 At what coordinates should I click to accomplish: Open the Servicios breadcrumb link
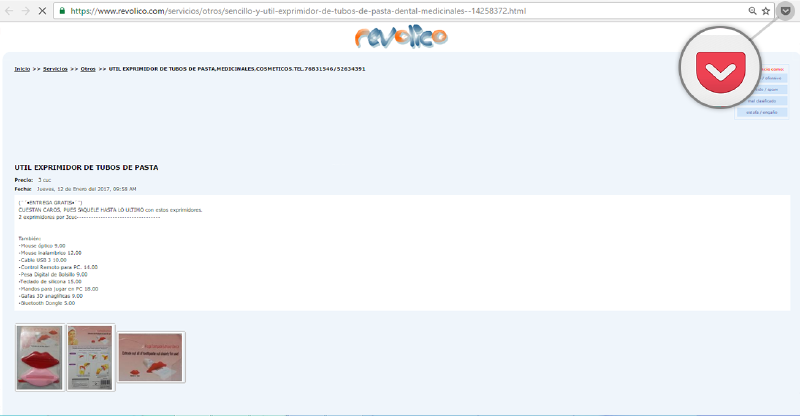click(x=55, y=69)
